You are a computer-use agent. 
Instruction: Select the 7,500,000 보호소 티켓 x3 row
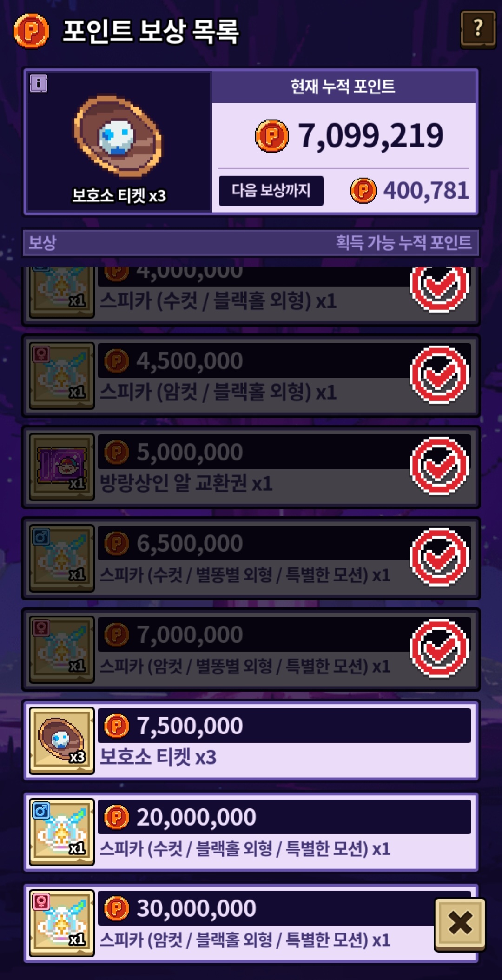(x=251, y=740)
